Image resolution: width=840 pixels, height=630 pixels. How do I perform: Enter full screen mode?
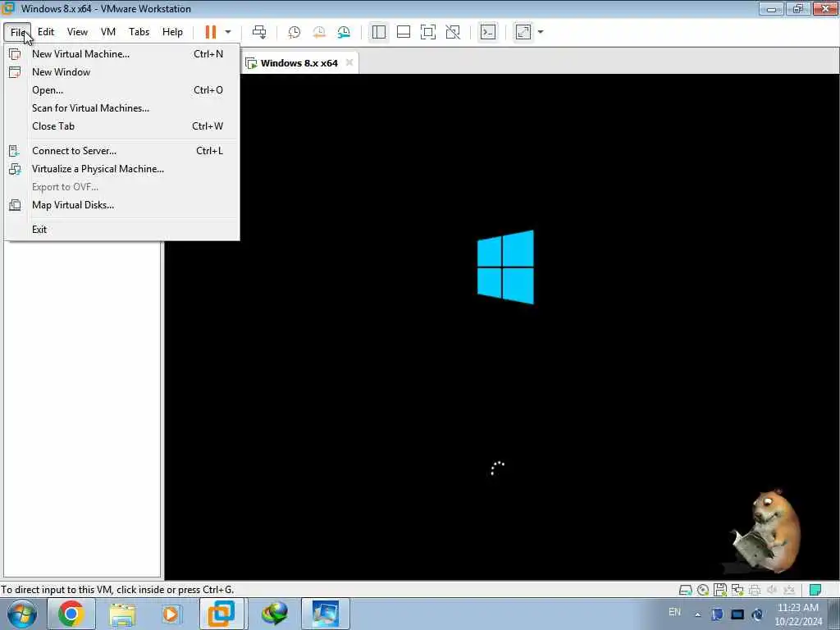point(428,32)
